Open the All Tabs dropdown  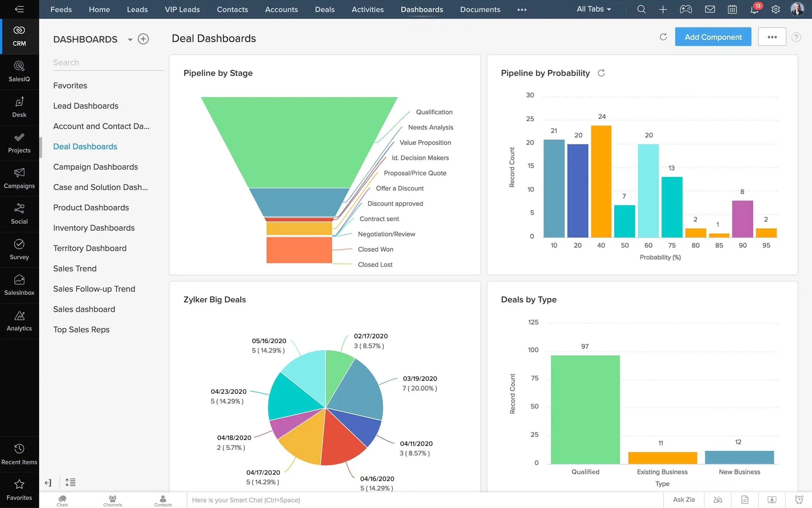tap(593, 9)
